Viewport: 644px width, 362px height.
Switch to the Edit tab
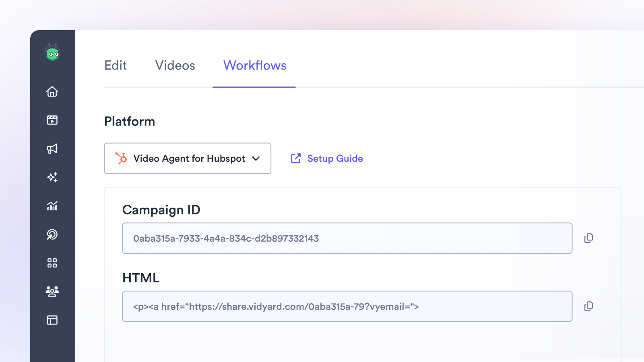pos(116,66)
